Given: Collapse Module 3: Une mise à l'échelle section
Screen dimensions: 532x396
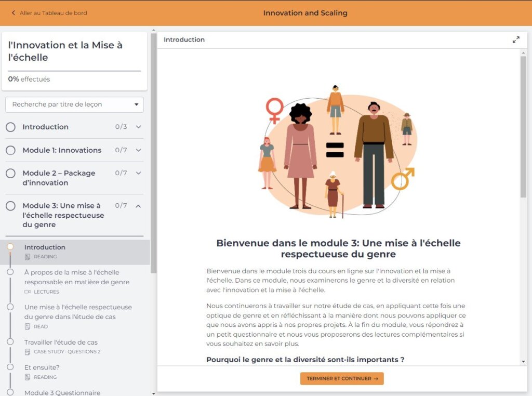Looking at the screenshot, I should point(138,205).
